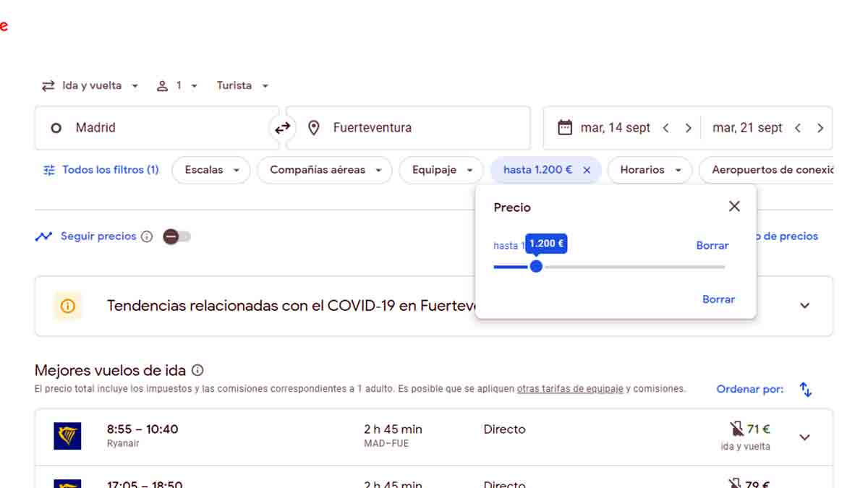
Task: Click otras tarifas de equipaje link
Action: 569,389
